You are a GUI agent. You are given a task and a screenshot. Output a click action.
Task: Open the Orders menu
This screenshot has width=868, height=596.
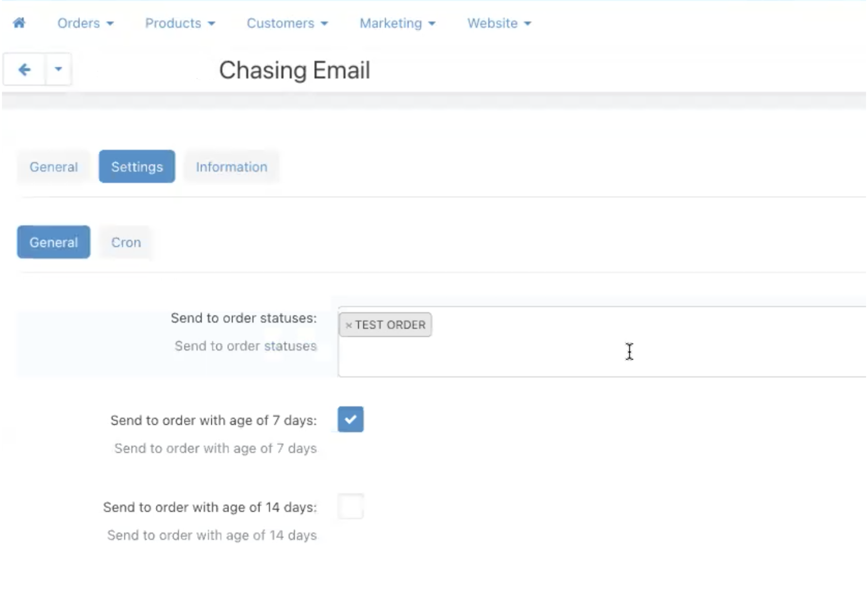86,23
